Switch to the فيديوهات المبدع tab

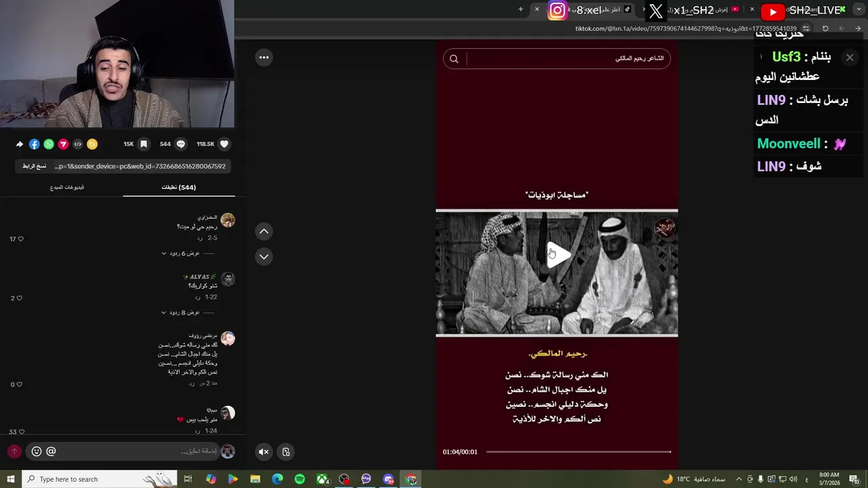pos(67,187)
